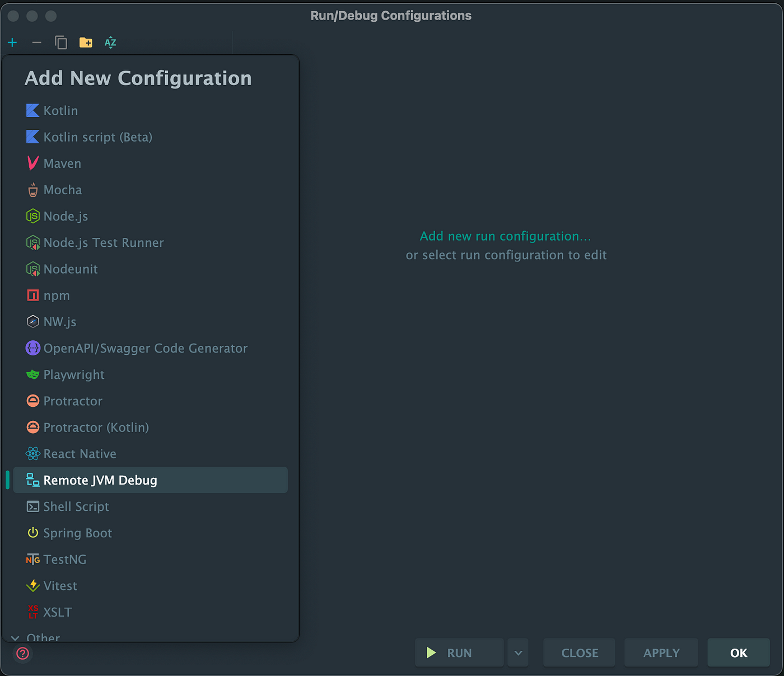Viewport: 784px width, 676px height.
Task: Click the Remote JVM Debug icon
Action: coord(33,480)
